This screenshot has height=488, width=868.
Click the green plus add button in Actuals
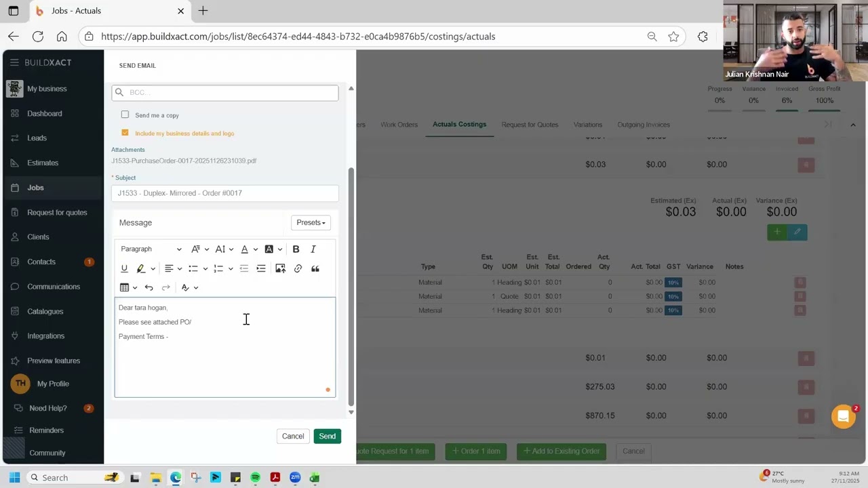[x=777, y=232]
